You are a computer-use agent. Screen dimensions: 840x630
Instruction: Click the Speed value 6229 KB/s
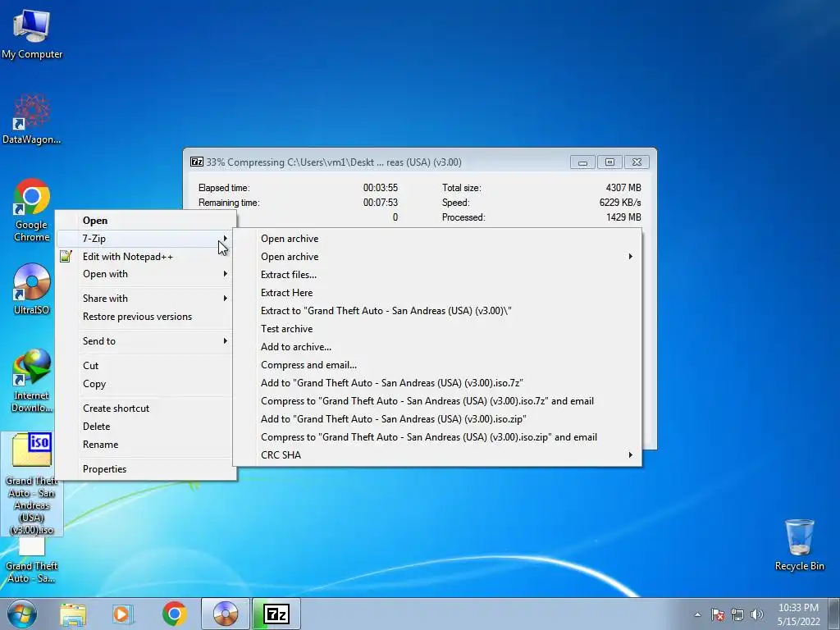pyautogui.click(x=620, y=203)
